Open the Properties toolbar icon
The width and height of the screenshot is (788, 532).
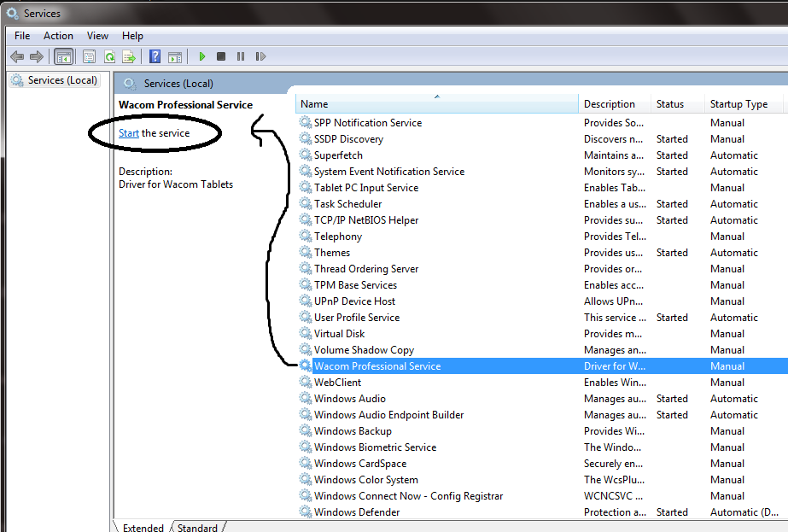89,56
